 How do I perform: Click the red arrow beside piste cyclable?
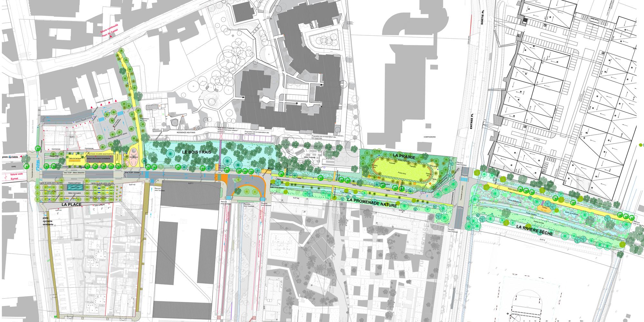click(21, 157)
